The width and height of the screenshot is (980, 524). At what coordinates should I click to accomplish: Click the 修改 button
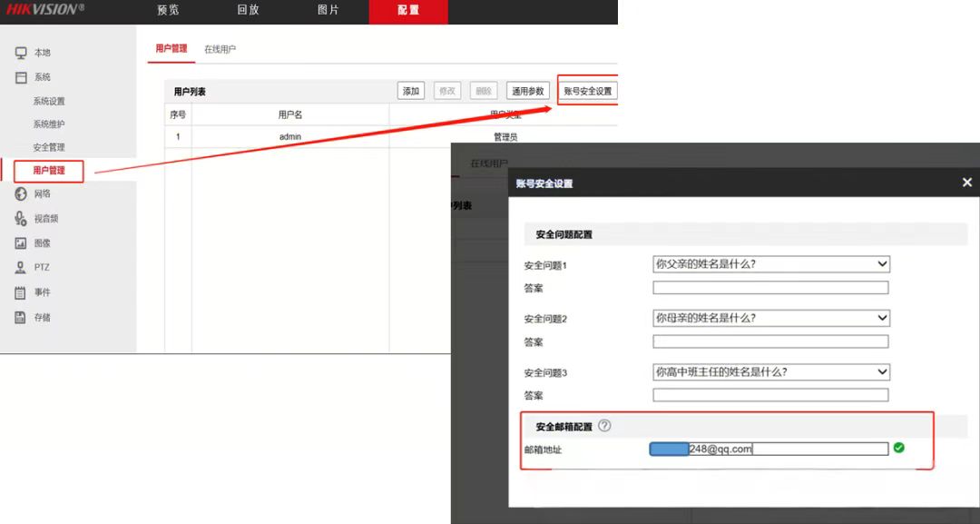(446, 91)
